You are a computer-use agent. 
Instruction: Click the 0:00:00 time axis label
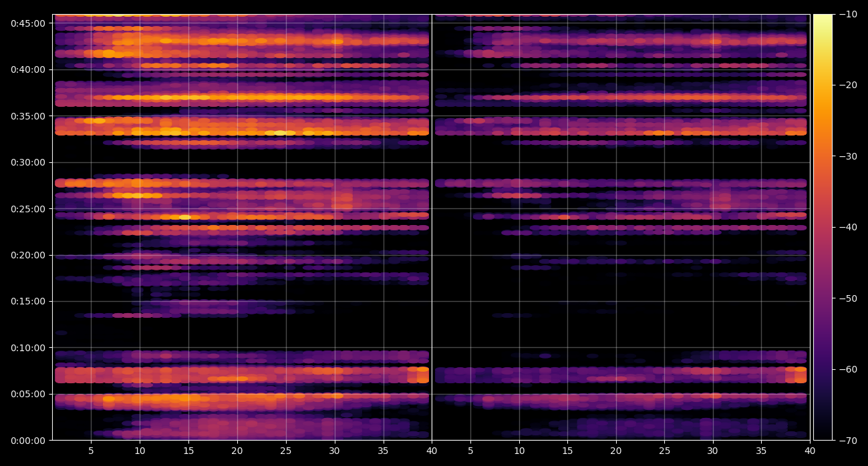click(x=28, y=441)
